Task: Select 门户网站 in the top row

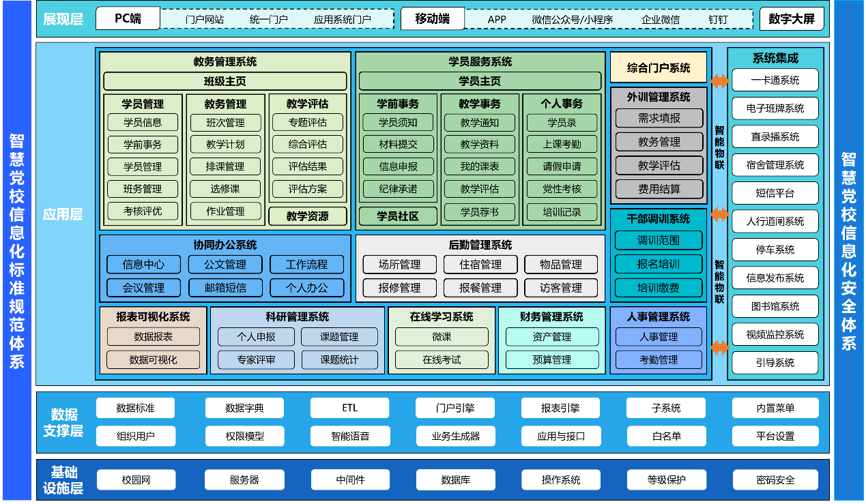Action: (x=204, y=20)
